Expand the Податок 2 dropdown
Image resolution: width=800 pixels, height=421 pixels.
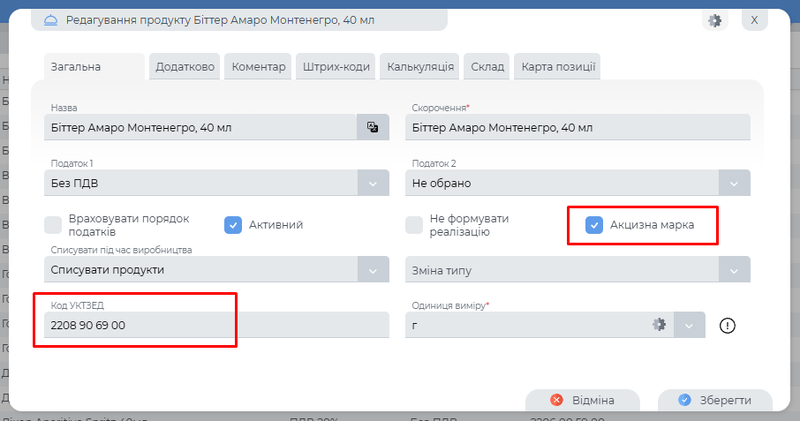735,184
